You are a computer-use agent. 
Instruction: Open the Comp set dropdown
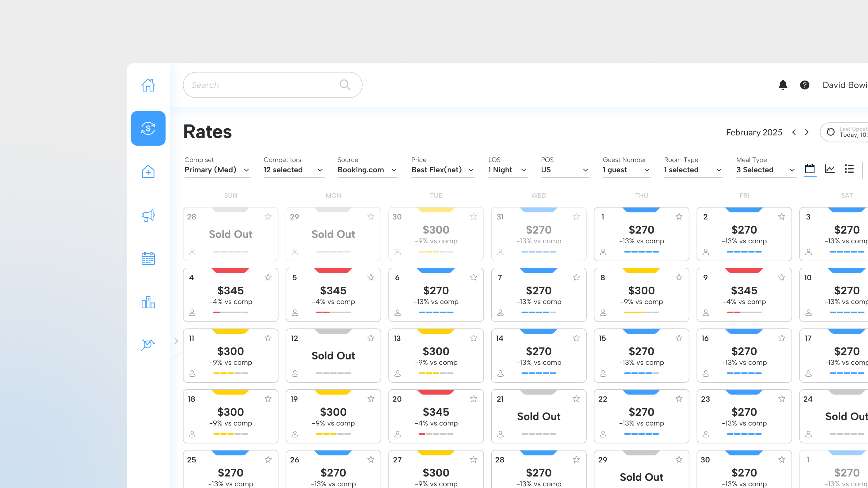[x=217, y=170]
